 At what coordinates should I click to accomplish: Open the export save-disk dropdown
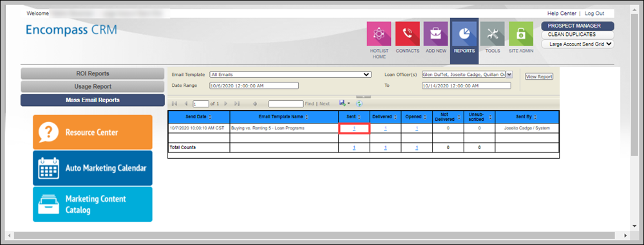[x=345, y=104]
